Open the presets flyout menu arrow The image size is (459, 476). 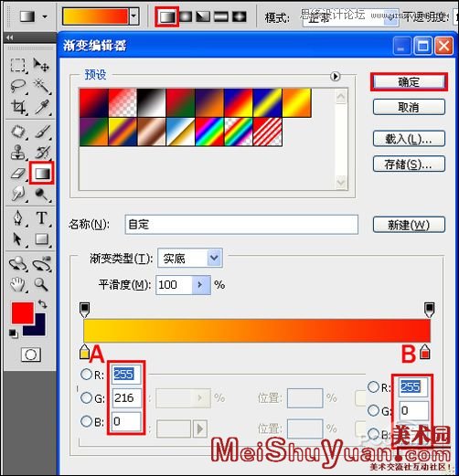click(x=336, y=76)
